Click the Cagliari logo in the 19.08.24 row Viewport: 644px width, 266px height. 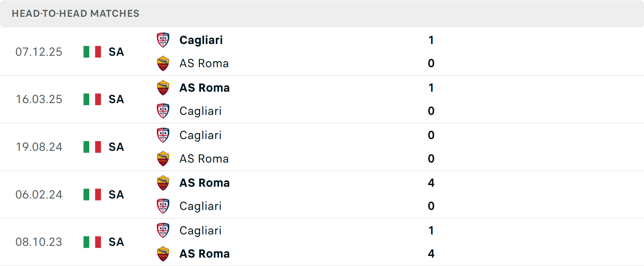(x=163, y=135)
